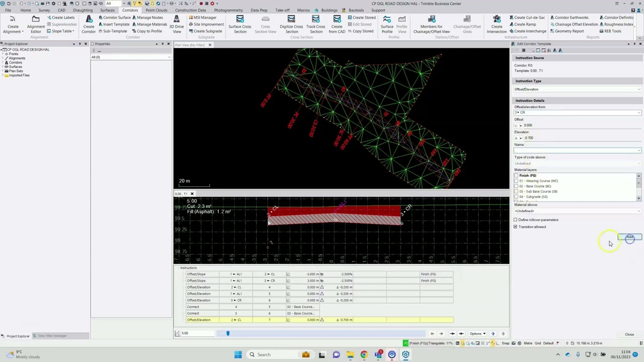Check the Finish (FG) material layer
The height and width of the screenshot is (362, 644).
[516, 175]
